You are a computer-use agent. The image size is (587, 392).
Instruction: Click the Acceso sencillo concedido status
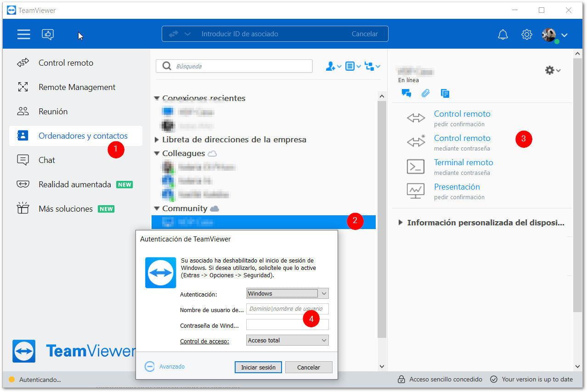(x=440, y=379)
